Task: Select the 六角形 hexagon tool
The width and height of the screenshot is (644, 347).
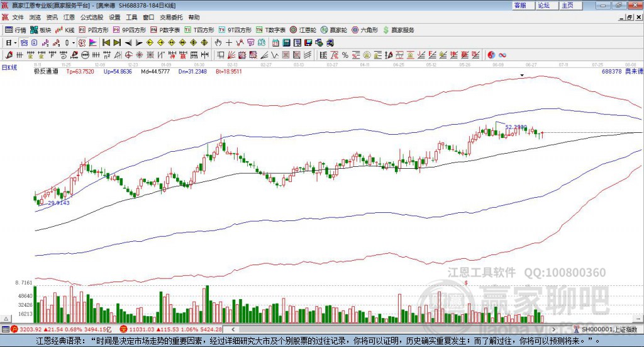Action: pyautogui.click(x=364, y=30)
